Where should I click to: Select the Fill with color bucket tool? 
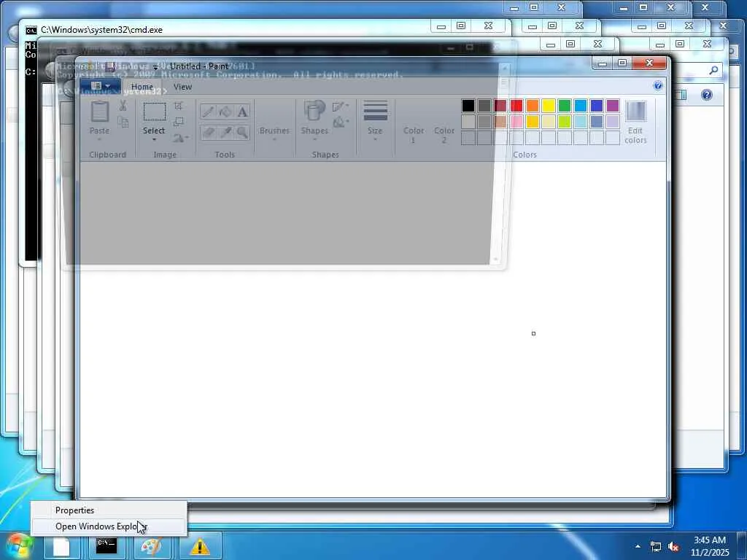(x=225, y=112)
